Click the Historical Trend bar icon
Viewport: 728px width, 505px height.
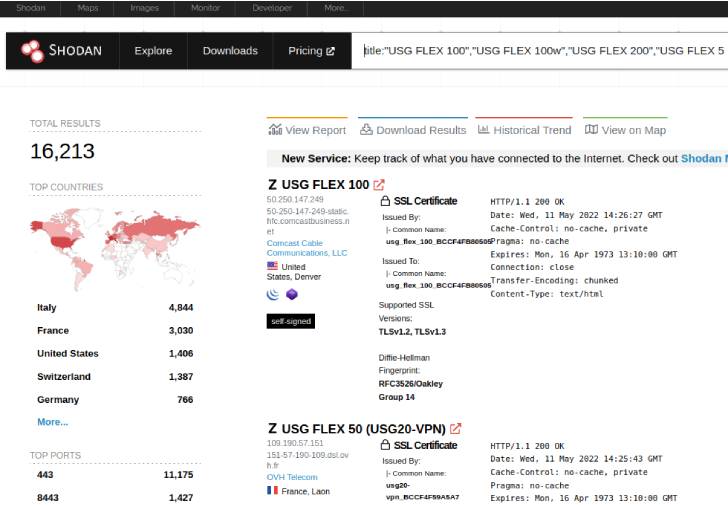pyautogui.click(x=483, y=129)
